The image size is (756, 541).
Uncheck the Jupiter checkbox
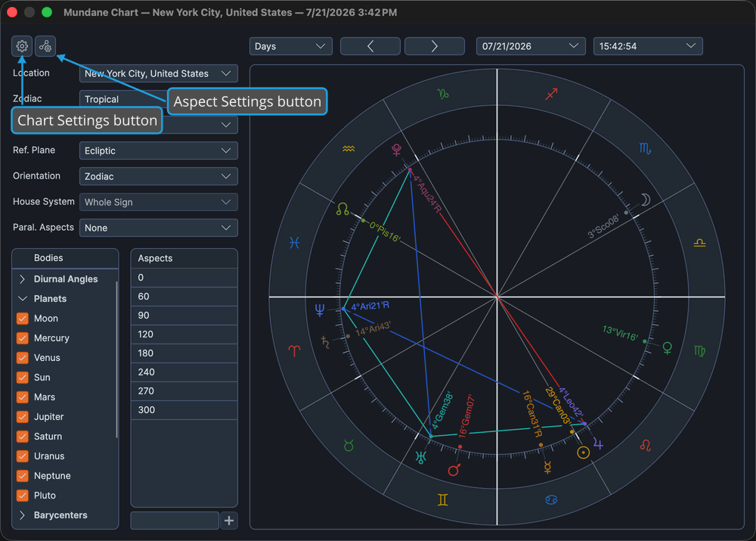pos(22,417)
